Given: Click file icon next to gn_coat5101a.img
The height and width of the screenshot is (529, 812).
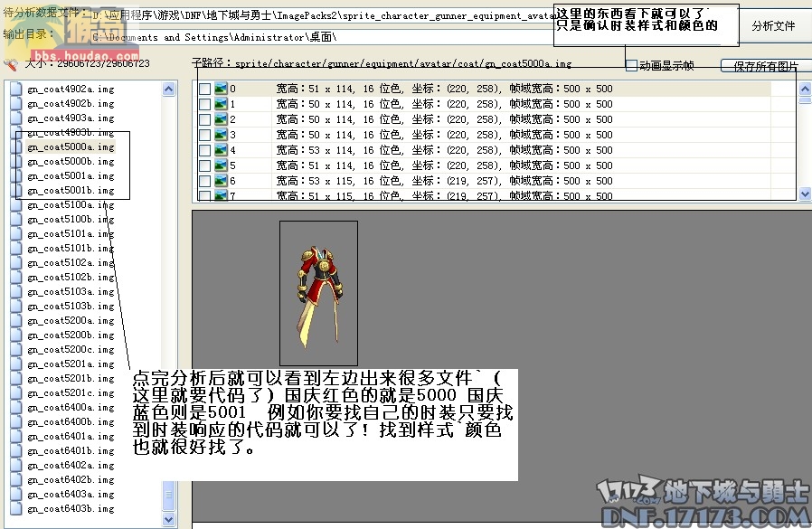Looking at the screenshot, I should (x=16, y=234).
